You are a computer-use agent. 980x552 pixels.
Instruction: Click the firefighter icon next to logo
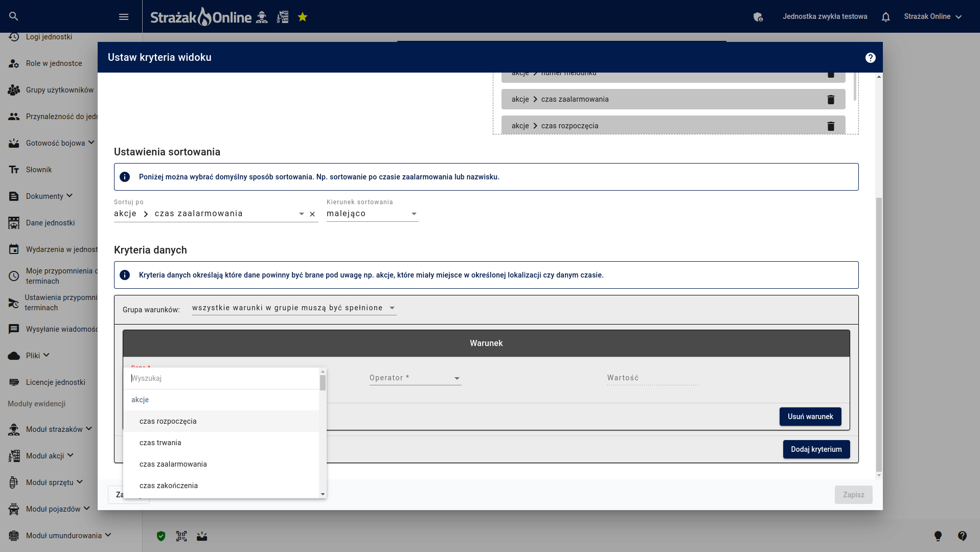262,17
